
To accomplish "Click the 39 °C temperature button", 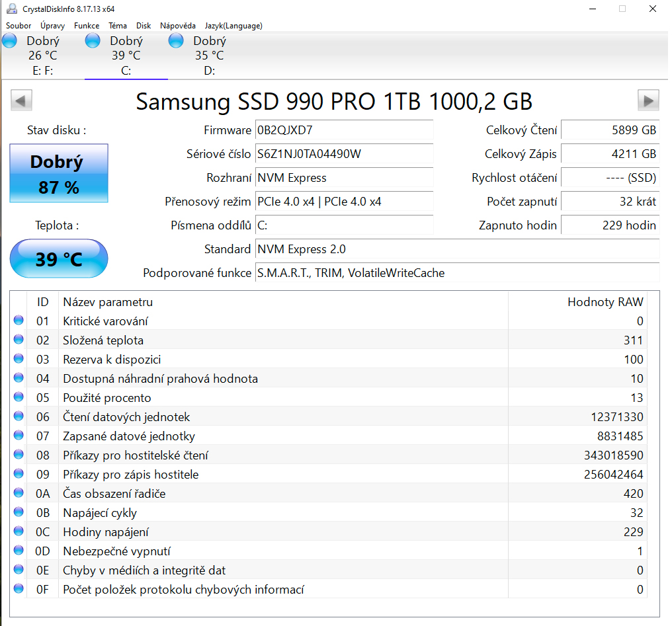I will point(59,259).
